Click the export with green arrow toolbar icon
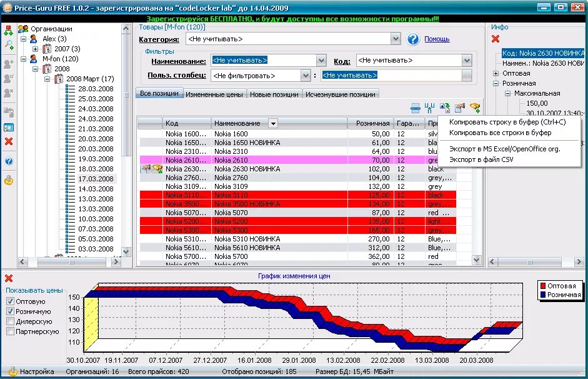Viewport: 588px width, 379px height. pyautogui.click(x=445, y=108)
